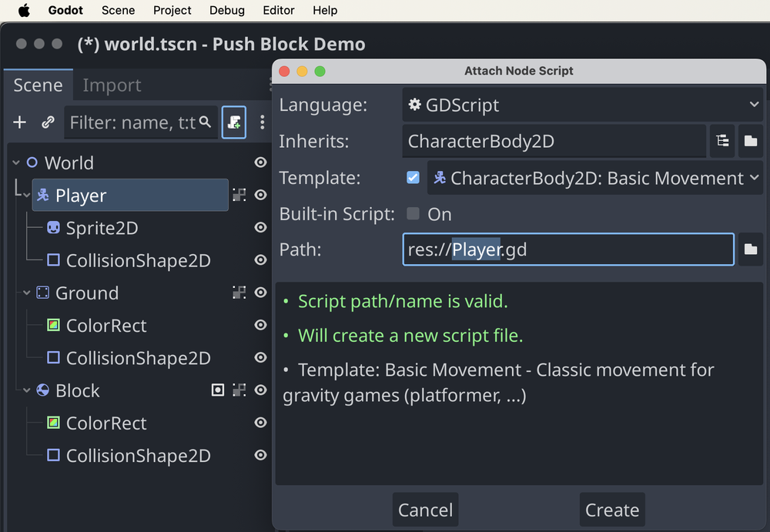770x532 pixels.
Task: Click the Player node CharacterBody2D icon
Action: [42, 195]
